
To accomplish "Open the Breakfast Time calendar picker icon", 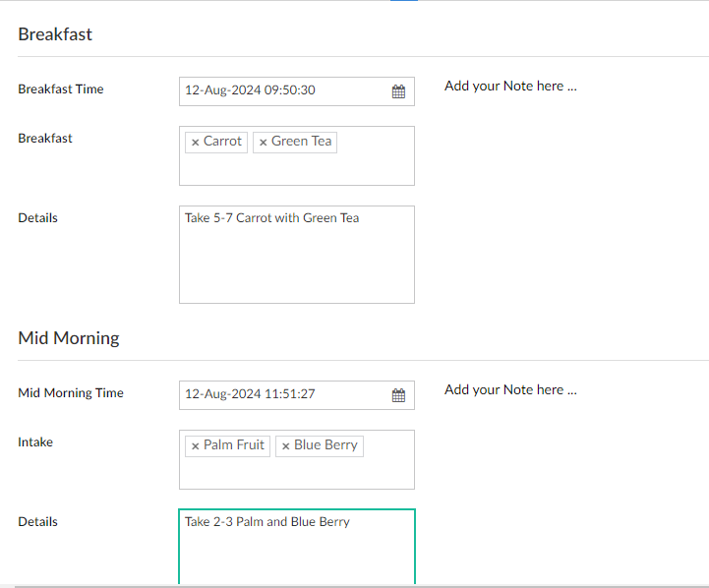I will point(398,91).
